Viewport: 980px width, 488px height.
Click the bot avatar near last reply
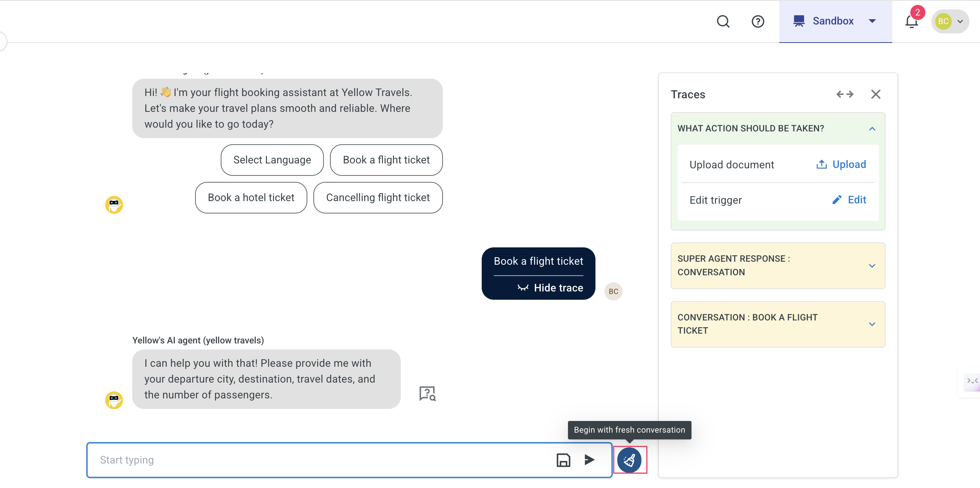(114, 400)
